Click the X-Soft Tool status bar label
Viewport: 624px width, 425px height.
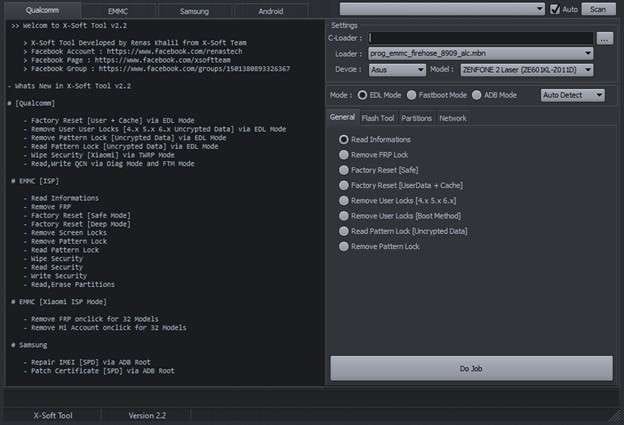point(53,415)
